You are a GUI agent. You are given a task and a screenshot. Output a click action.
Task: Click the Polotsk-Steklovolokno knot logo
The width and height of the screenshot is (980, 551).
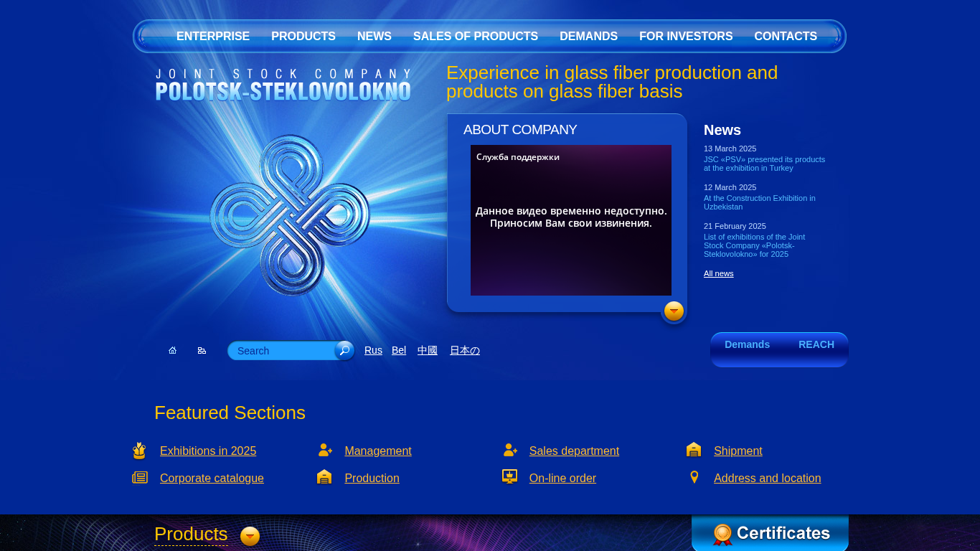coord(290,215)
